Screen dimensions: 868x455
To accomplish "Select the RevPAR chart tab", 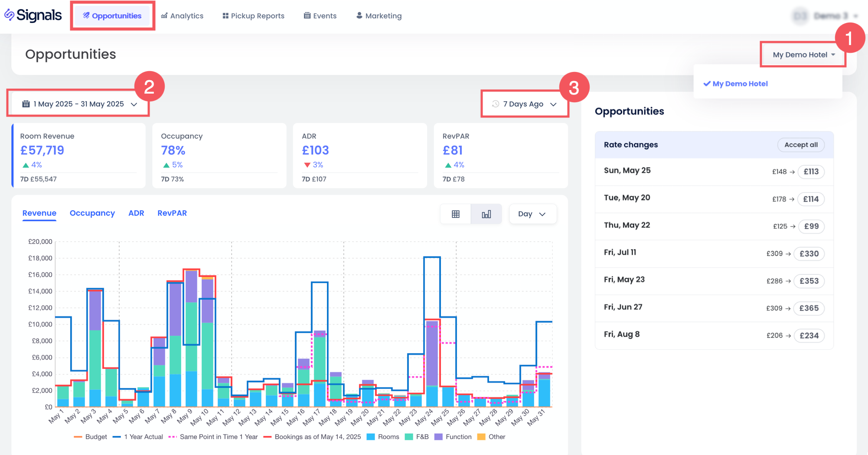I will (x=172, y=213).
